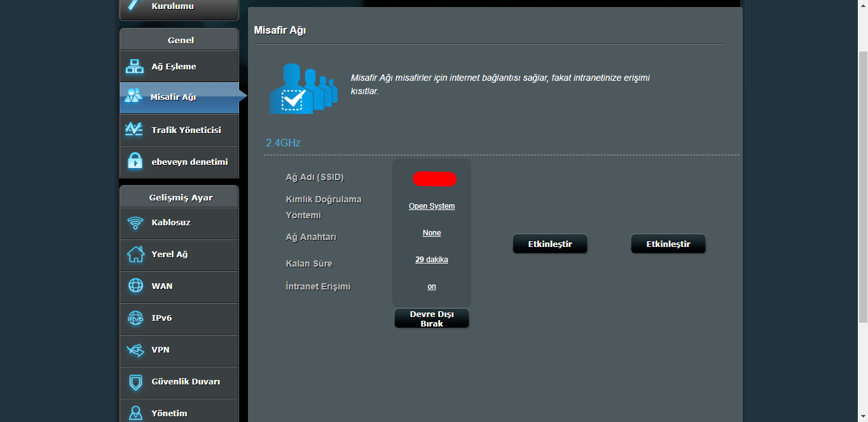Open Kablosuz settings
This screenshot has height=422, width=868.
click(x=179, y=223)
